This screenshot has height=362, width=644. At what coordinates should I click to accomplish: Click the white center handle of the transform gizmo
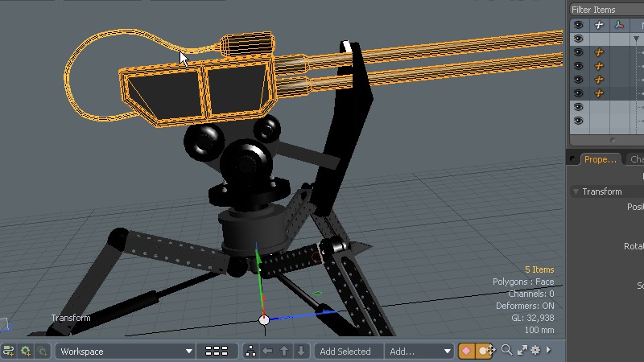pos(264,319)
